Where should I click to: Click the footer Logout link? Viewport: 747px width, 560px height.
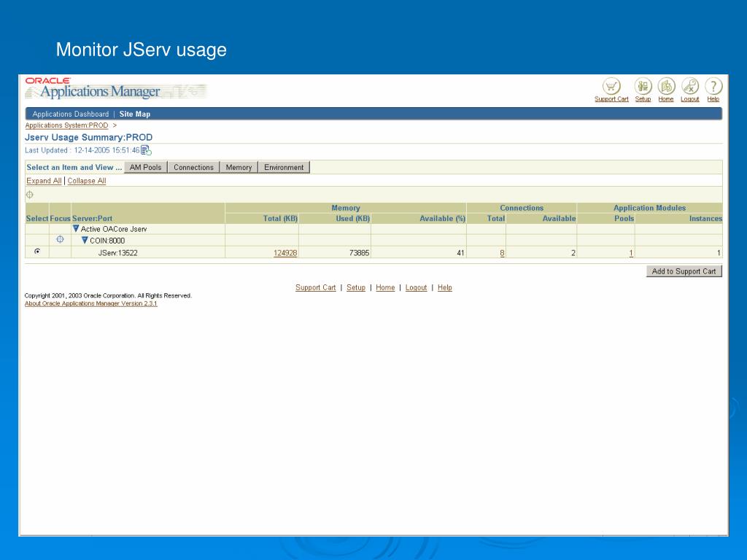coord(416,287)
